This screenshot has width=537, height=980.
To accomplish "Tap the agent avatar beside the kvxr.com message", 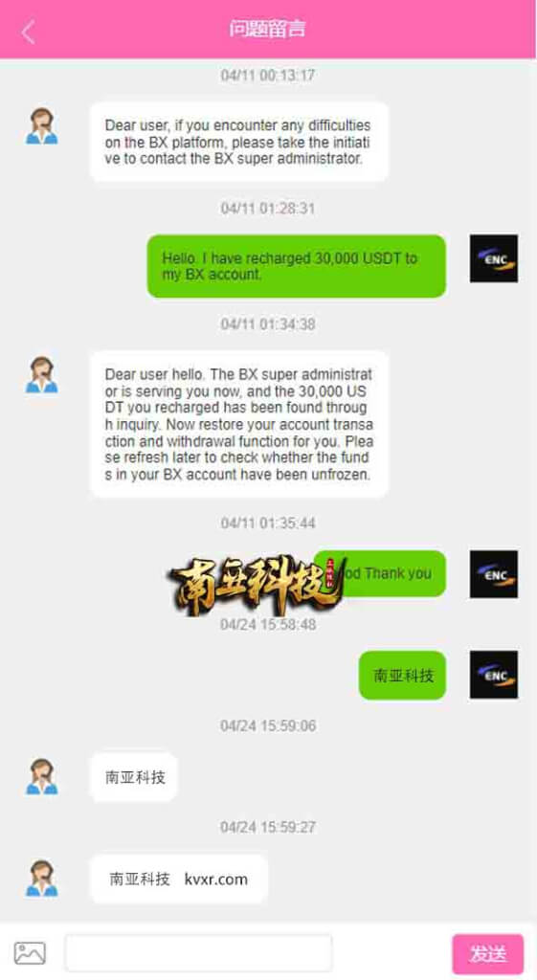I will point(42,879).
